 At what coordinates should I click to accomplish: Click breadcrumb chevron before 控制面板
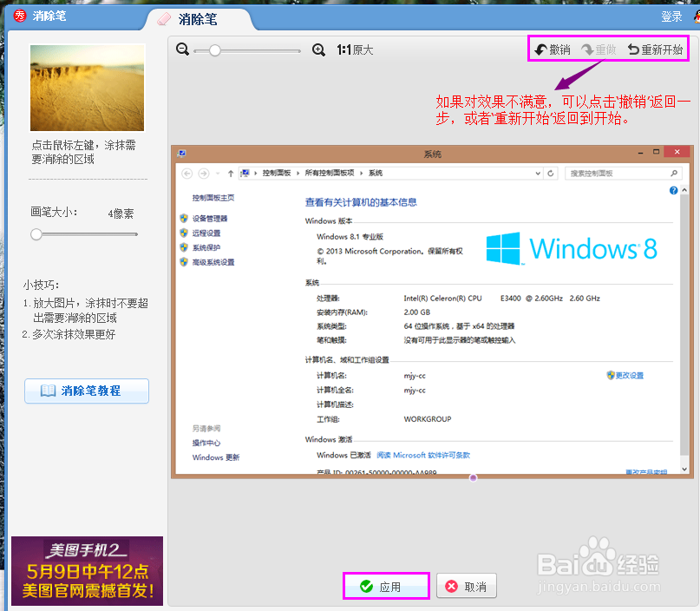click(256, 174)
